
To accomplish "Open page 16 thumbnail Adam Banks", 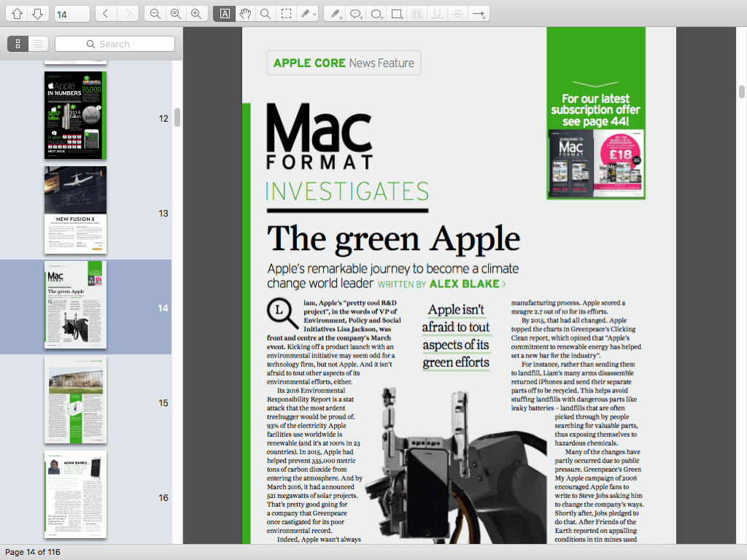I will [x=75, y=494].
